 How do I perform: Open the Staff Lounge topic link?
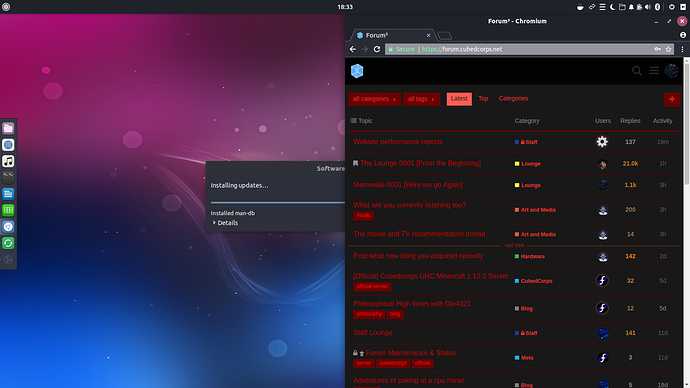point(373,333)
